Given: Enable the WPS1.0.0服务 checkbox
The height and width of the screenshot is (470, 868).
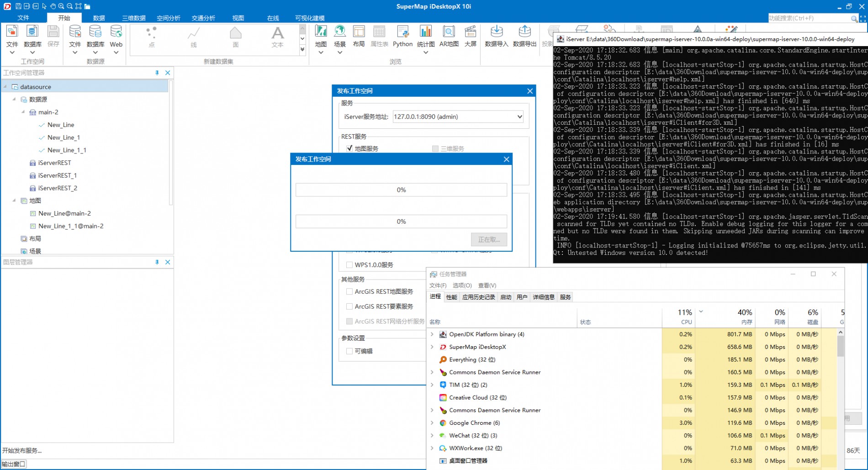Looking at the screenshot, I should pyautogui.click(x=349, y=264).
